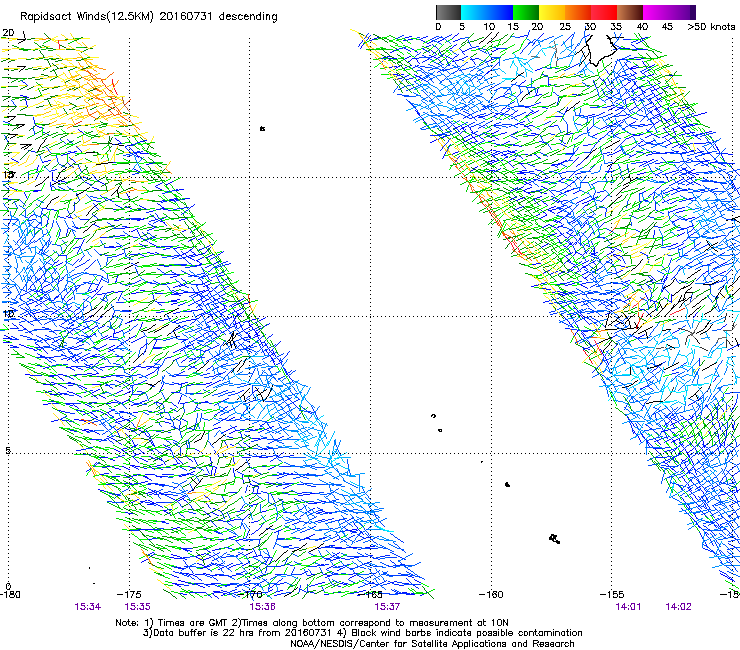Click the legend scale label "25"
The image size is (740, 650).
click(x=565, y=27)
